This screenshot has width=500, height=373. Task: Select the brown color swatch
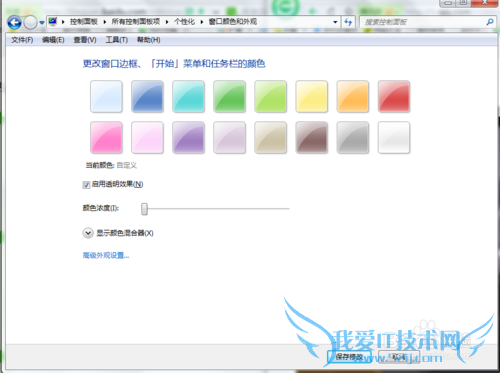pyautogui.click(x=312, y=138)
